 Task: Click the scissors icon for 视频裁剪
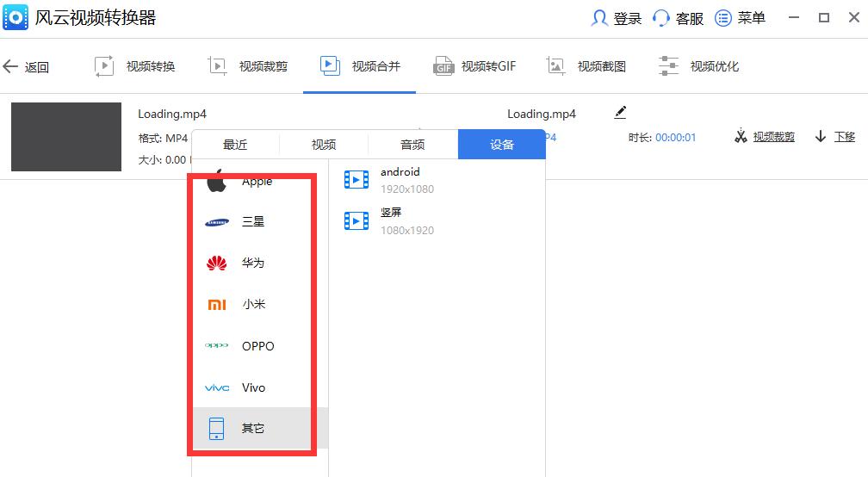coord(741,136)
